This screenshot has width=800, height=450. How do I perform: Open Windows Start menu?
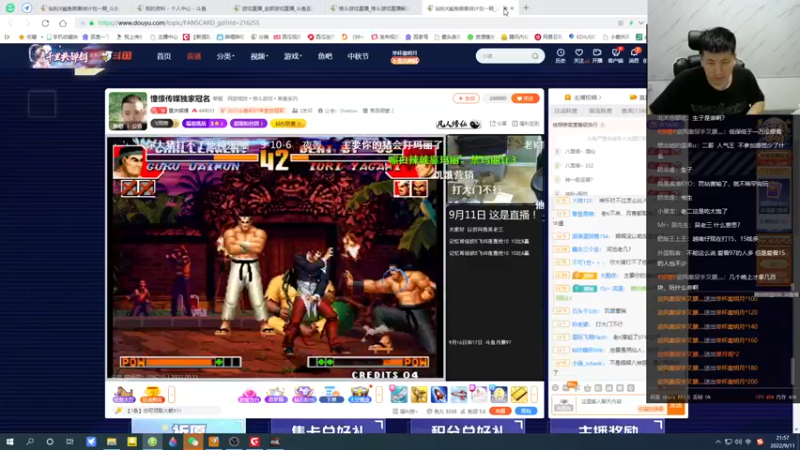coord(9,441)
